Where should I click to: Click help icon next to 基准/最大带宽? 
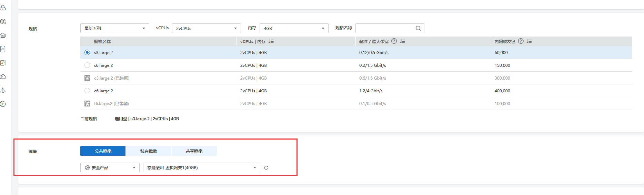pos(394,41)
